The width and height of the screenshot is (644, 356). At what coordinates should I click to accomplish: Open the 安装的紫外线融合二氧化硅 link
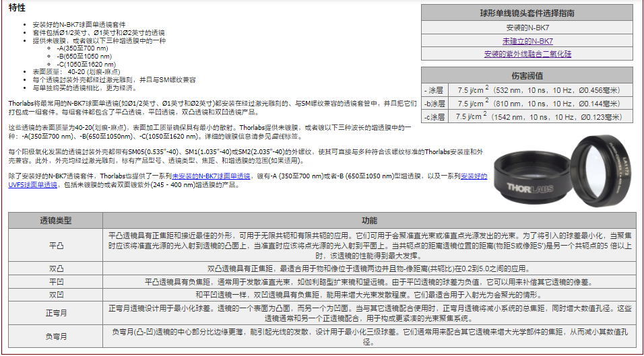[x=527, y=54]
